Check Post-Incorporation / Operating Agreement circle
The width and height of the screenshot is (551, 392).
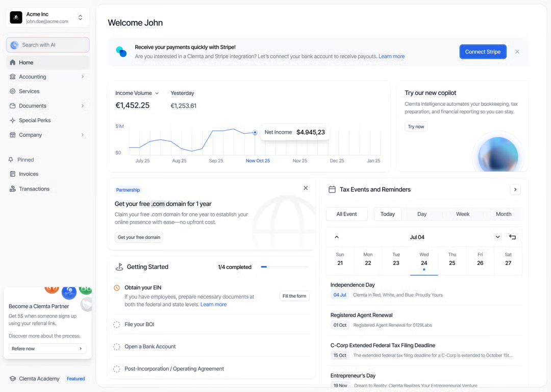117,369
